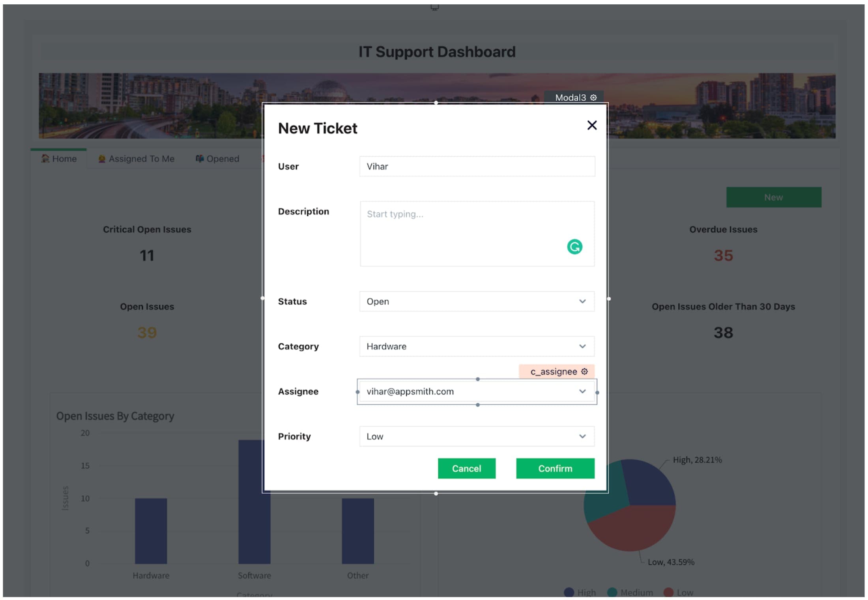
Task: Click the Grammarly icon in description field
Action: [x=575, y=246]
